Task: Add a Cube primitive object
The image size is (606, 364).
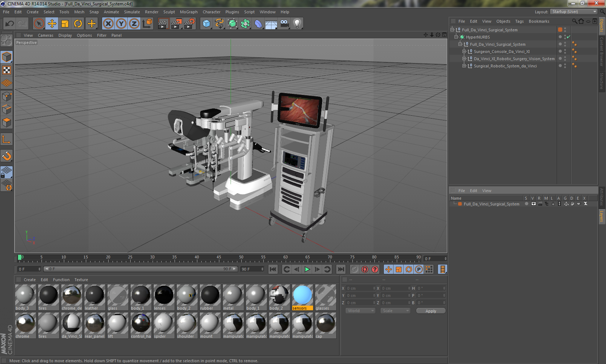Action: click(x=206, y=24)
